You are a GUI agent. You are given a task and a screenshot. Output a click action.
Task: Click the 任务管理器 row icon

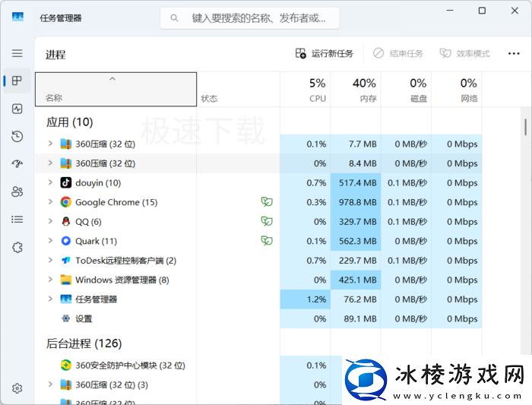[66, 299]
